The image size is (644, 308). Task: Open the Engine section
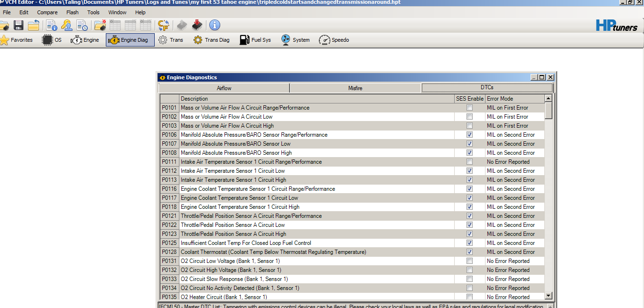point(85,40)
